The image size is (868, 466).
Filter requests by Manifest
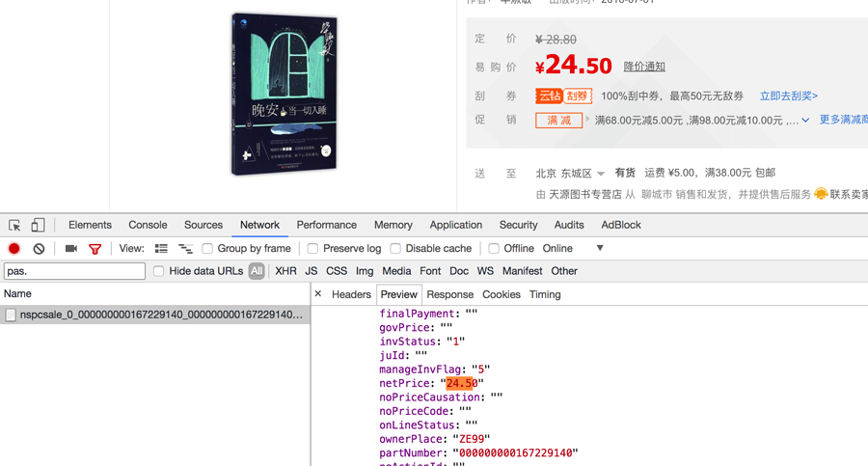tap(522, 271)
